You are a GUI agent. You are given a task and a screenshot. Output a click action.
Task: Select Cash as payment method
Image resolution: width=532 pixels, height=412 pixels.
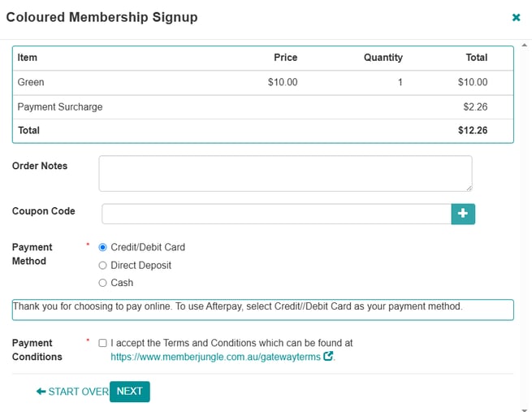coord(102,283)
